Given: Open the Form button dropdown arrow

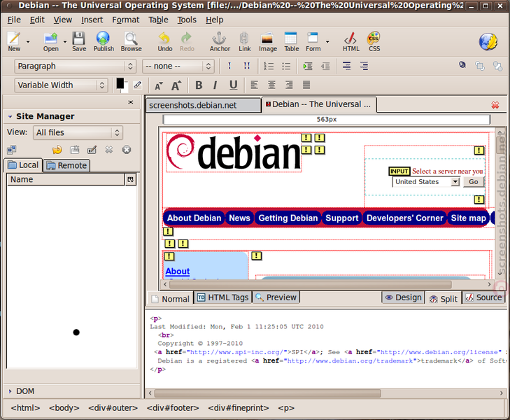Looking at the screenshot, I should pos(327,41).
